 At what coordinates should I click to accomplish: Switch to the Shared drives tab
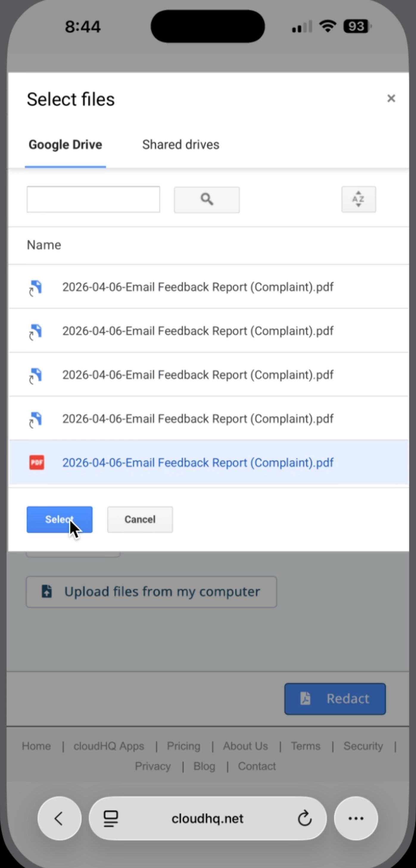[x=180, y=144]
